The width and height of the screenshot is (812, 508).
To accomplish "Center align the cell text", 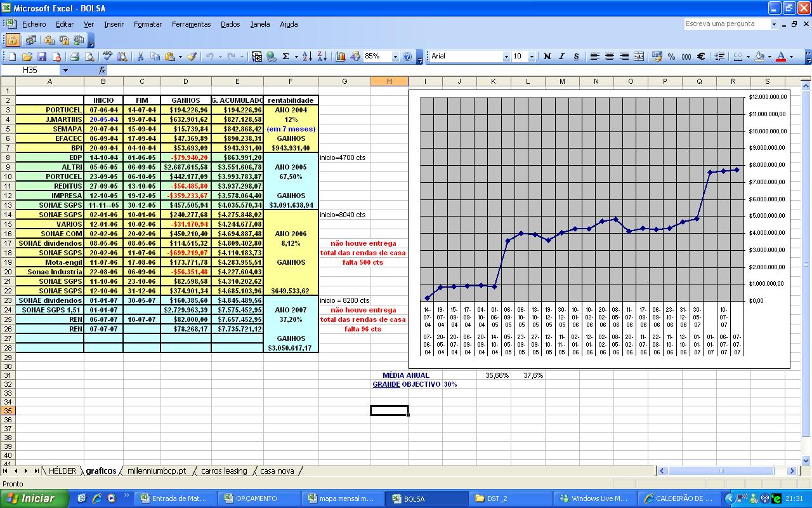I will 610,57.
